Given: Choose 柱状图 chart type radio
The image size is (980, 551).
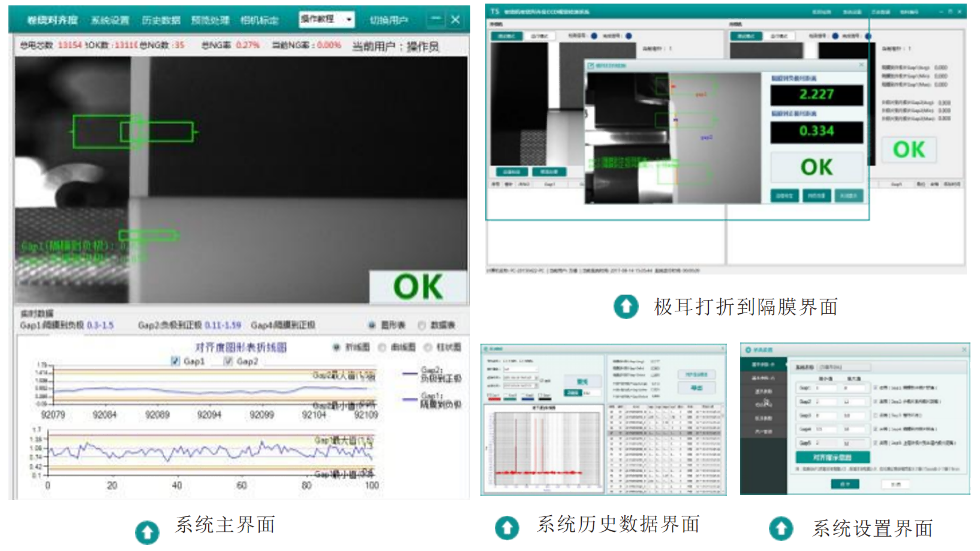Looking at the screenshot, I should tap(428, 347).
